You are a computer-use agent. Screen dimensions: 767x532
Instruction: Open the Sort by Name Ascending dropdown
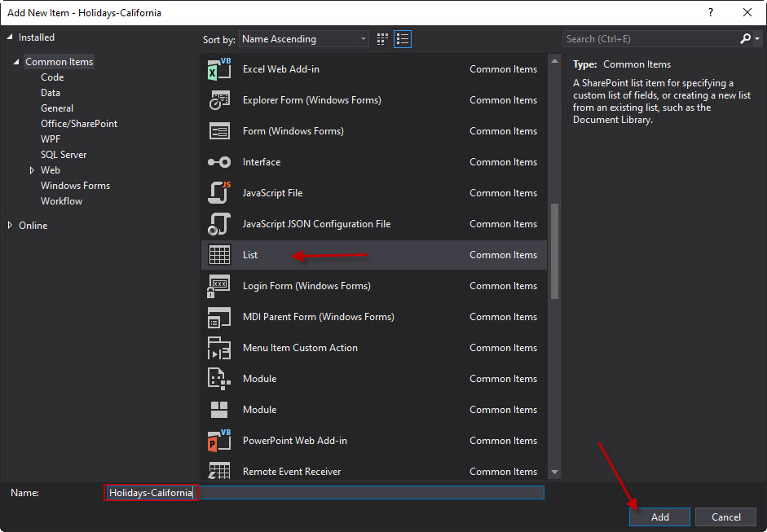(x=303, y=39)
